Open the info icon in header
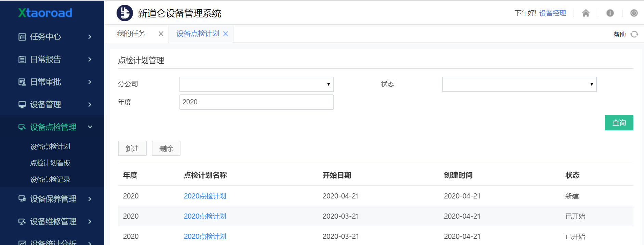This screenshot has width=644, height=245. click(610, 13)
